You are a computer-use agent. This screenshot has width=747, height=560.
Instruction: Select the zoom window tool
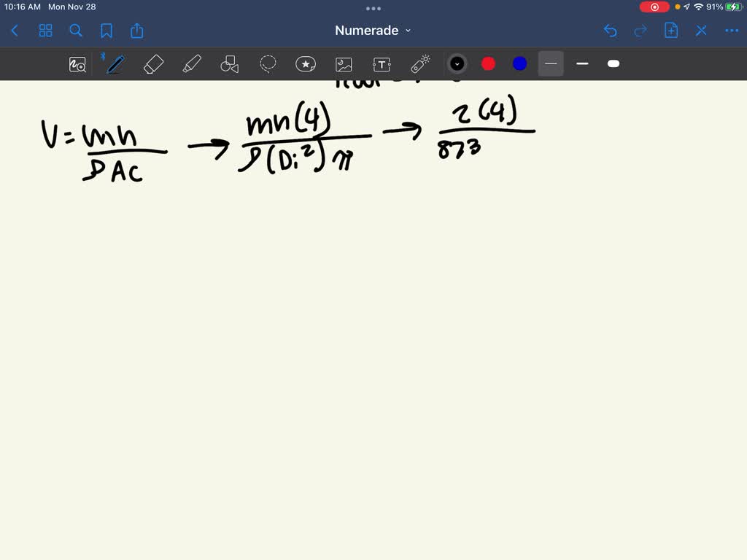77,64
